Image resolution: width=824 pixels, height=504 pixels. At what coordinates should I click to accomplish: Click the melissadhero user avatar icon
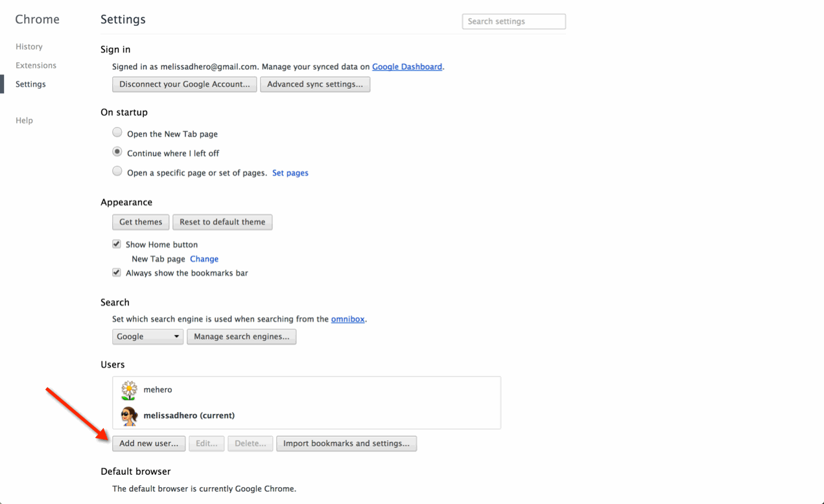click(129, 416)
